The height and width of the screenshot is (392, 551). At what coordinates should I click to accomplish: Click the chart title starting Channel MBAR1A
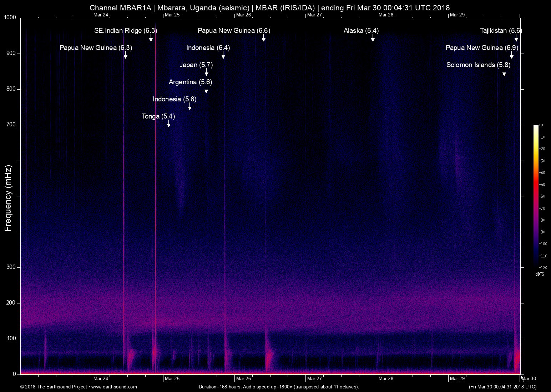pos(269,7)
